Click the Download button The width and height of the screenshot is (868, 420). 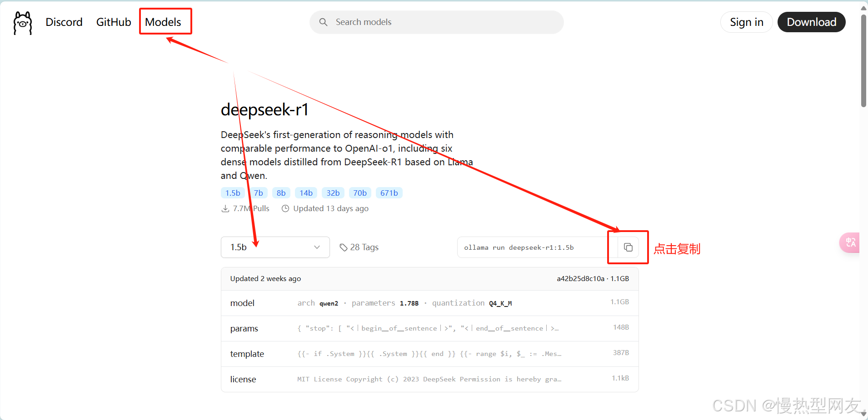pos(811,22)
